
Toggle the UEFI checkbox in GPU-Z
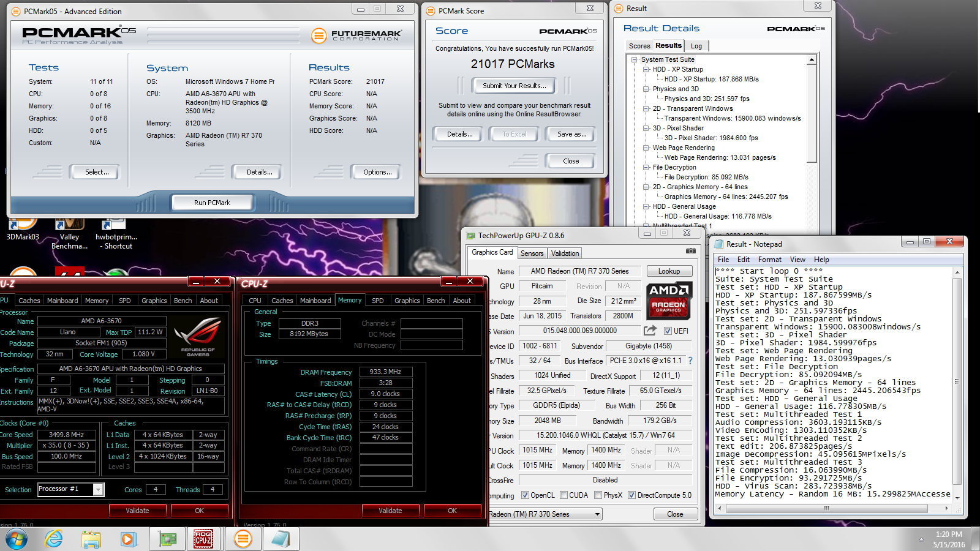(x=668, y=331)
